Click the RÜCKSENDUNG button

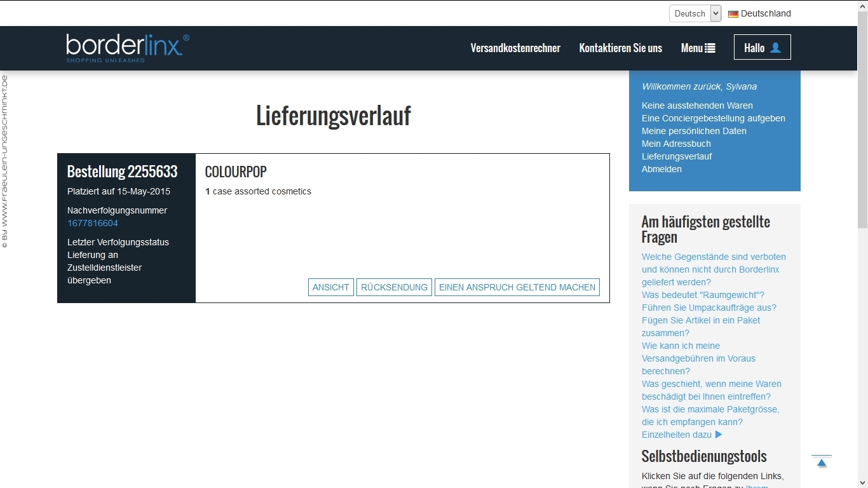394,287
